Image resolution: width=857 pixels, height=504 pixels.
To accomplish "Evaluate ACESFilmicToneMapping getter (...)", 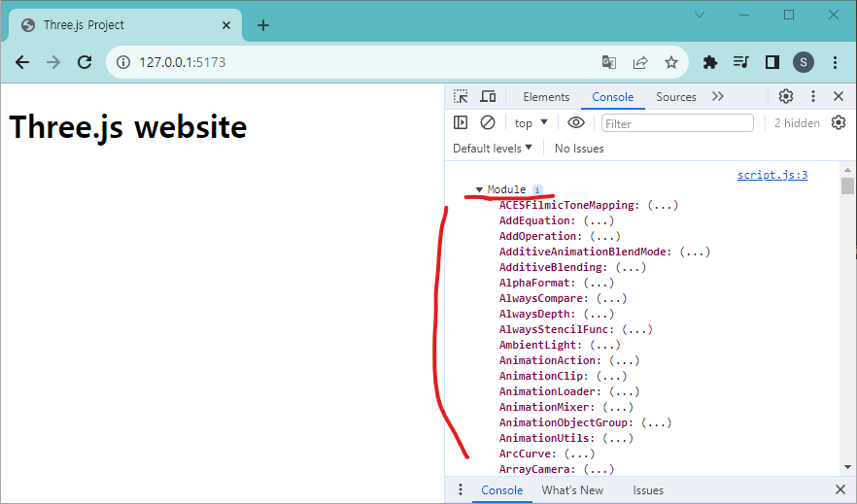I will pos(663,205).
